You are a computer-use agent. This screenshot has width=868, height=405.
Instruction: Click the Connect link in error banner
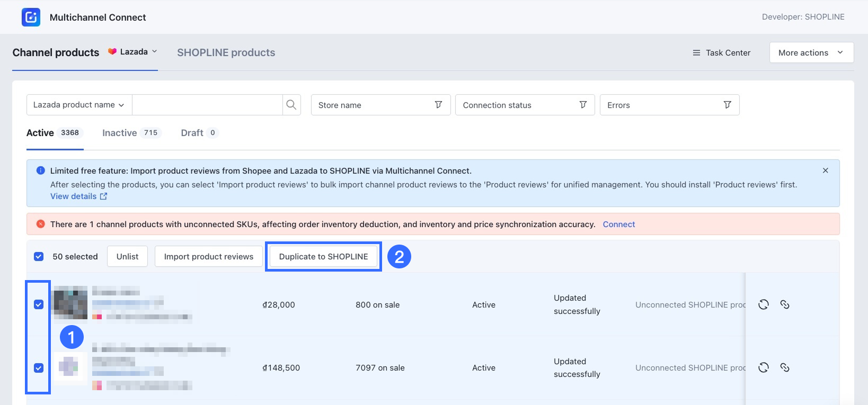pyautogui.click(x=618, y=224)
